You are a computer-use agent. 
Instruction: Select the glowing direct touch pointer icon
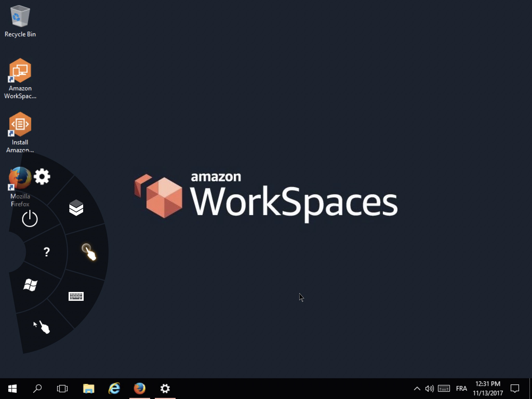click(x=89, y=252)
